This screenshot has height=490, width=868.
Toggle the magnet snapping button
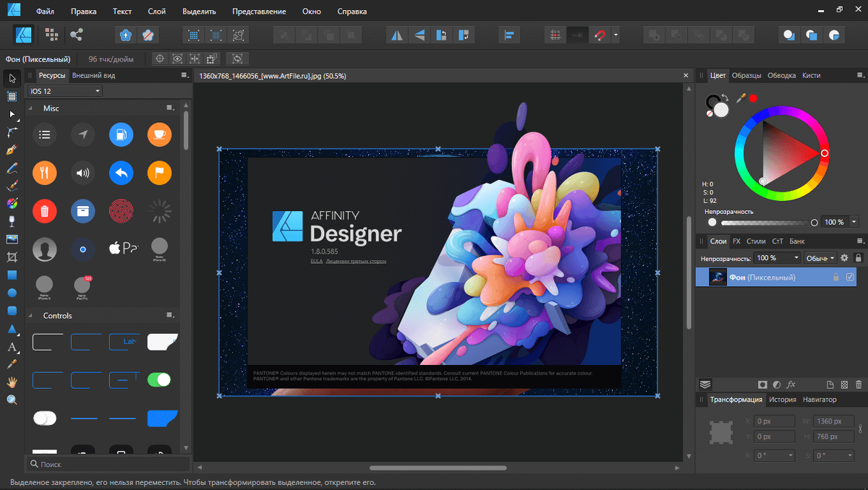pyautogui.click(x=600, y=34)
